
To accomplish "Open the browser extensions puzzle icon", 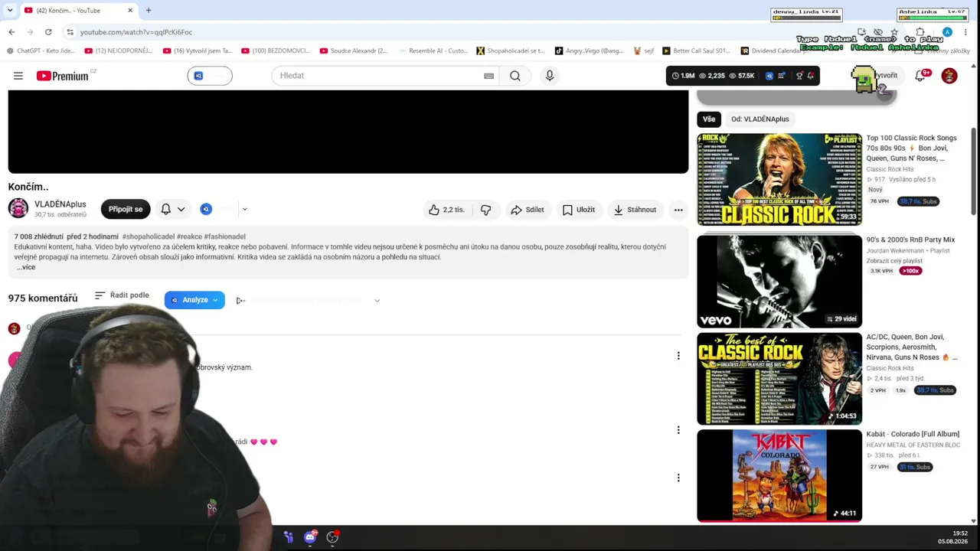I will pyautogui.click(x=920, y=32).
